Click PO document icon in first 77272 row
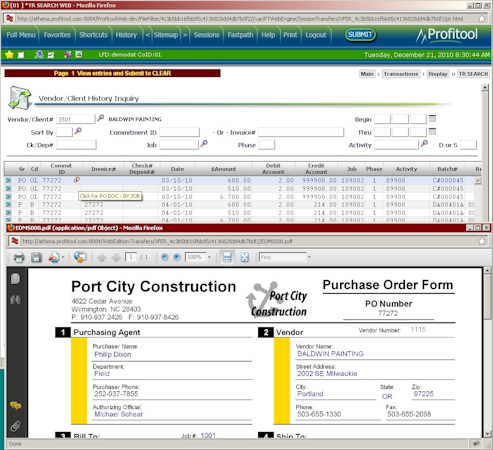 click(76, 180)
